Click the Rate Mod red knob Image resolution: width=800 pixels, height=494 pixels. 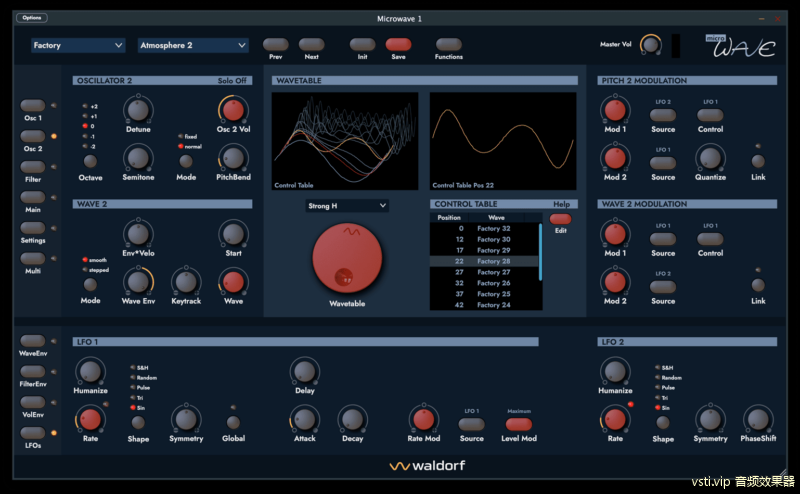(423, 419)
